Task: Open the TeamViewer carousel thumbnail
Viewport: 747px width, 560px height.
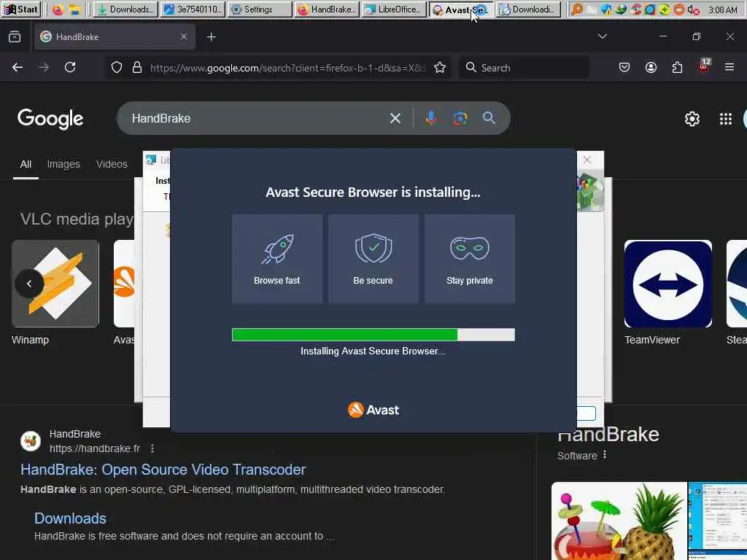Action: [x=668, y=284]
